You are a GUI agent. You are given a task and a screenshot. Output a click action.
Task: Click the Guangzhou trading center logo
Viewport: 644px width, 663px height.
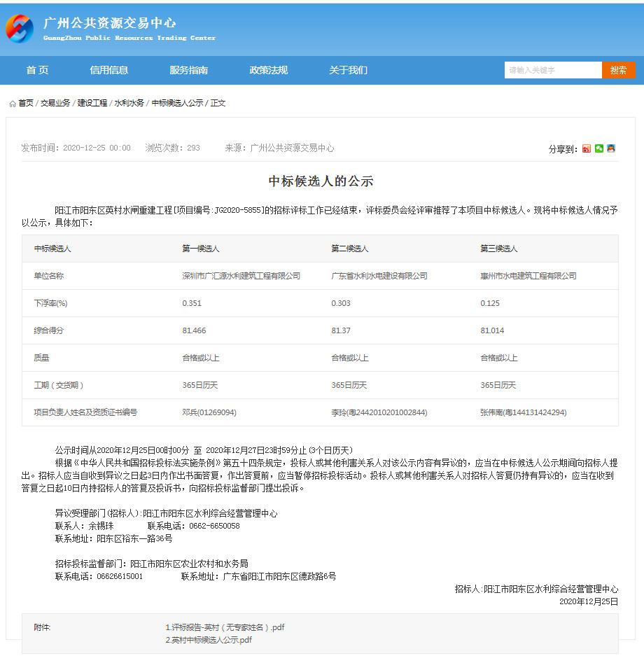coord(20,29)
